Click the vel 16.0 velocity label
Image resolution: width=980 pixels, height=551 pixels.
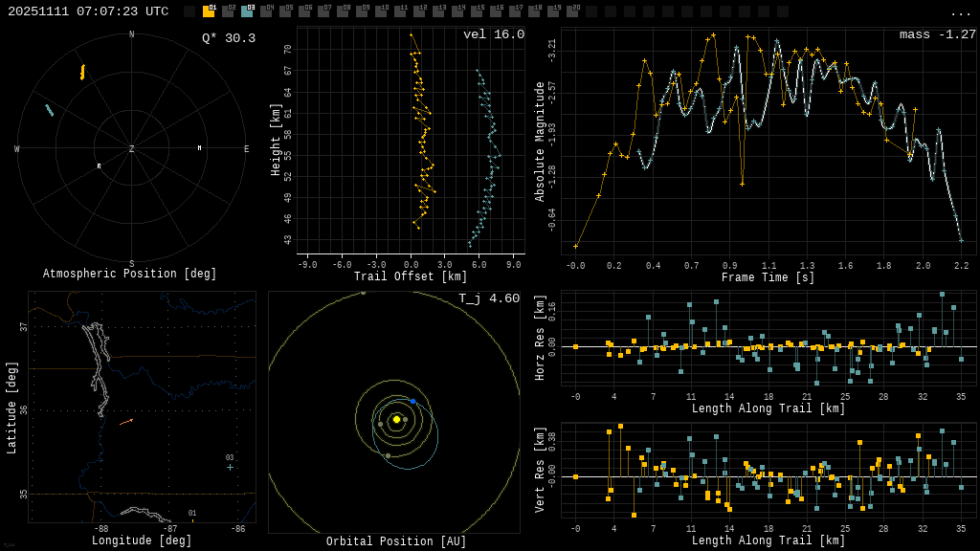point(493,34)
